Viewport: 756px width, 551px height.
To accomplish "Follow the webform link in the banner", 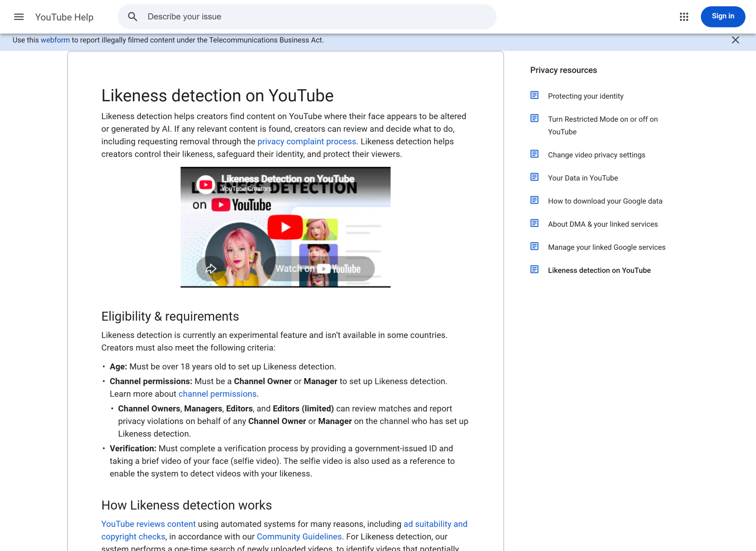I will [x=55, y=40].
